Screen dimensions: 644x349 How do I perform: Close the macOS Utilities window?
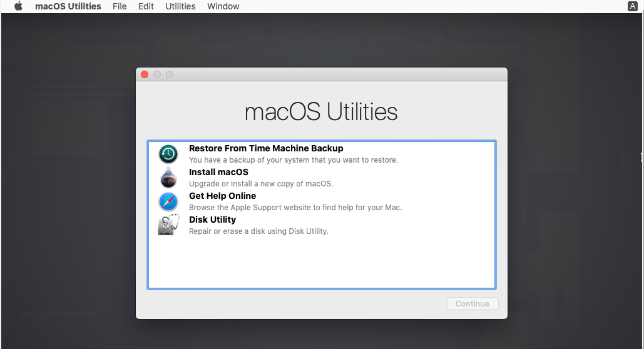(x=145, y=74)
